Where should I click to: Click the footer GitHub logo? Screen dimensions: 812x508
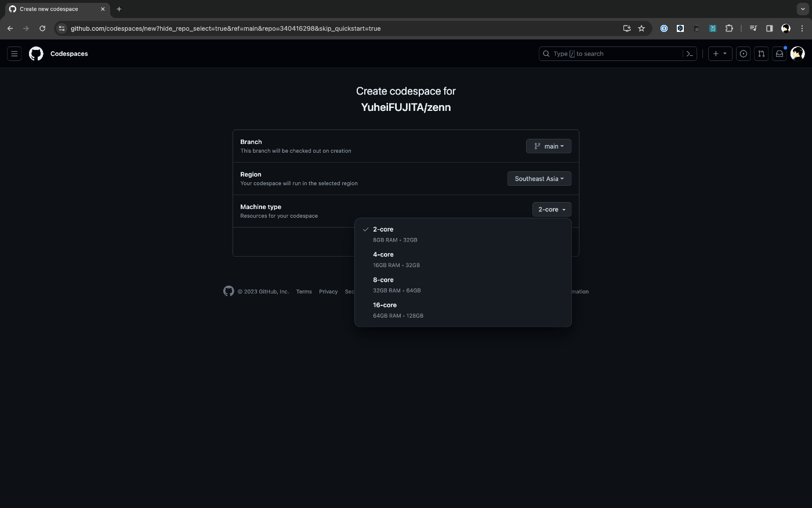pos(229,291)
